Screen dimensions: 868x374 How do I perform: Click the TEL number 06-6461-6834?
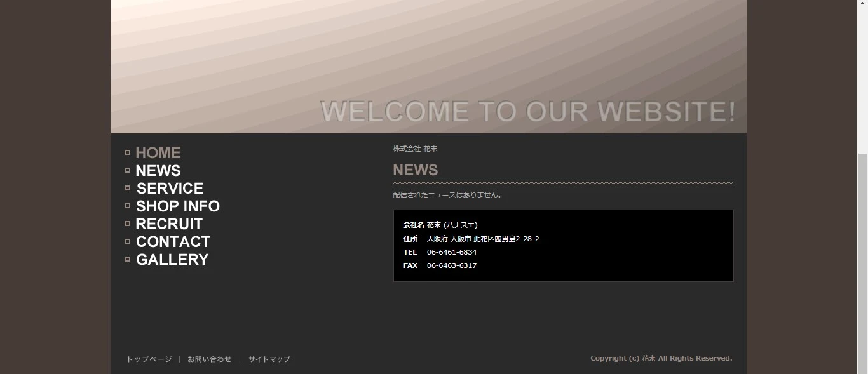[452, 252]
